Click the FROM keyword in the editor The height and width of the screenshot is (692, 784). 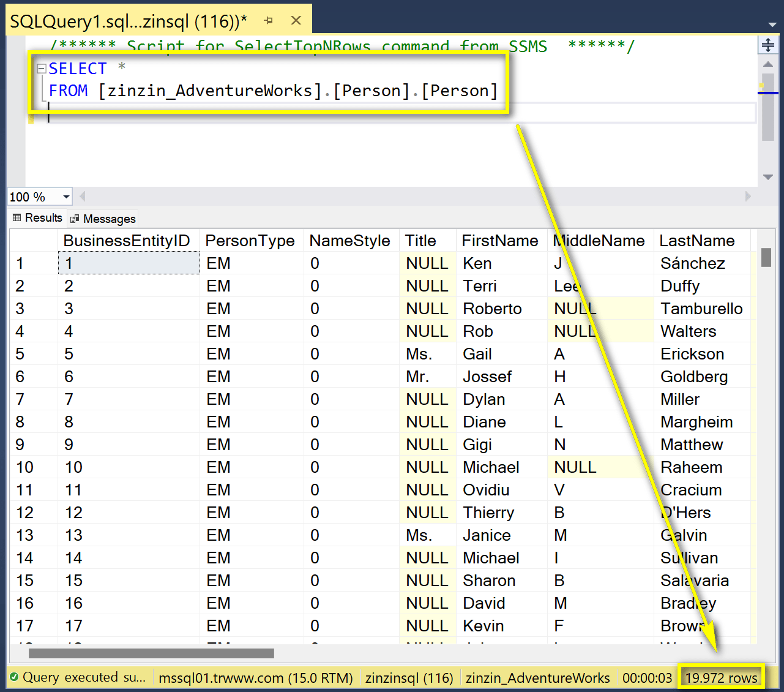click(x=68, y=91)
